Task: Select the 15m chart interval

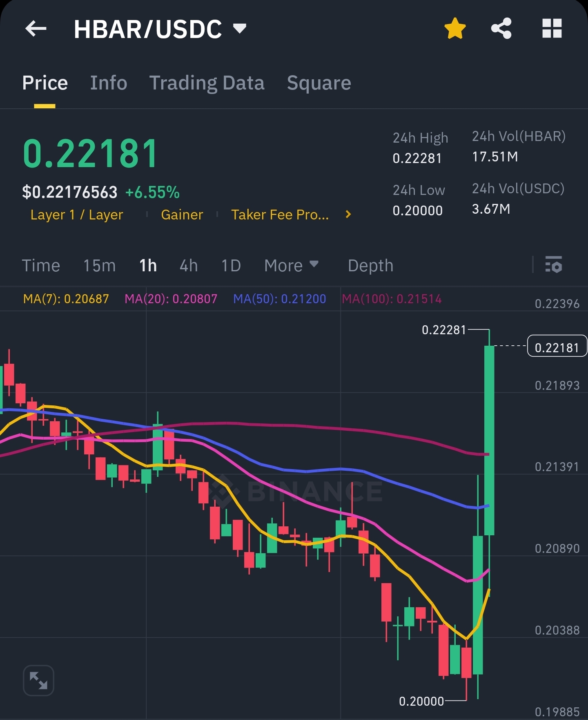Action: pyautogui.click(x=99, y=266)
